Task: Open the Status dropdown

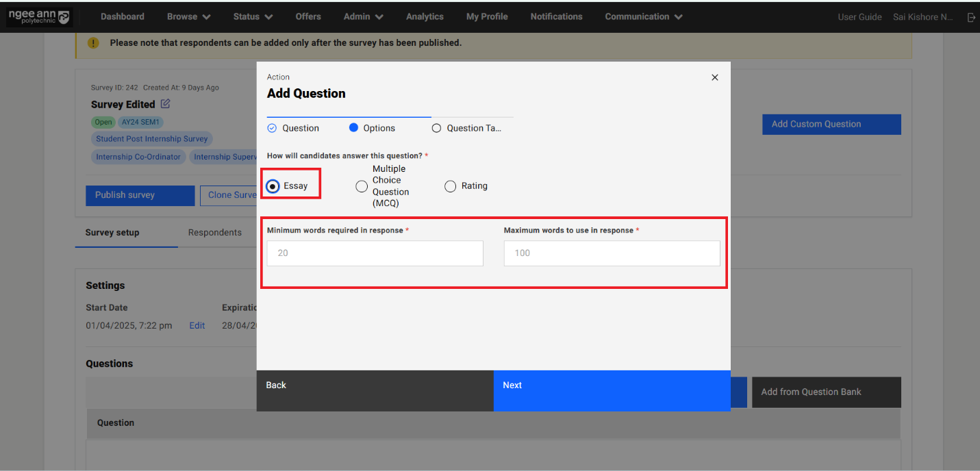Action: (252, 16)
